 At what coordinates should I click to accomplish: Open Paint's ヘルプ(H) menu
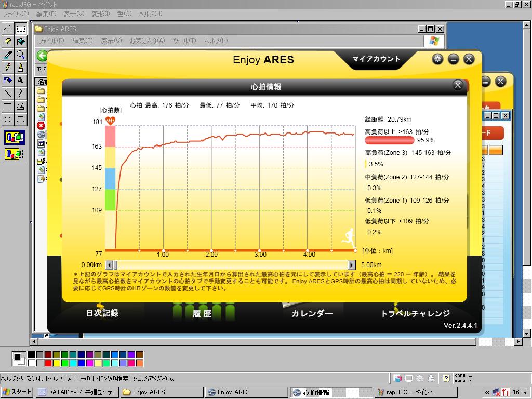150,14
